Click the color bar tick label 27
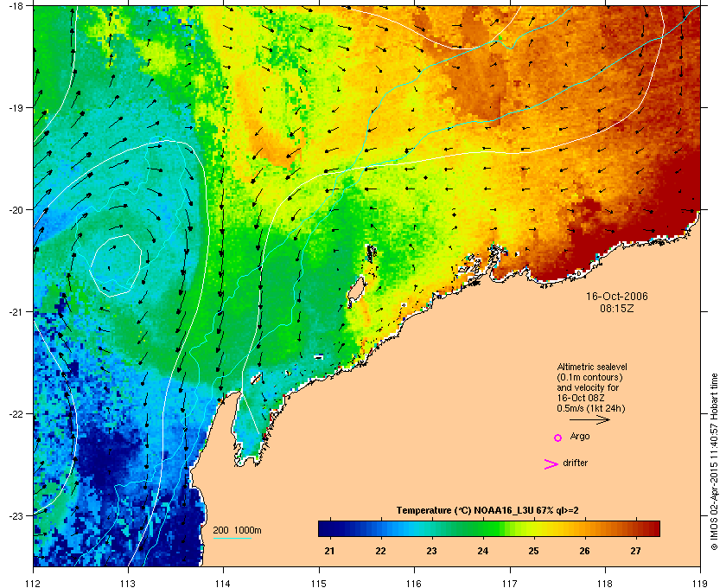Viewport: 726px width, 588px height. pos(636,551)
